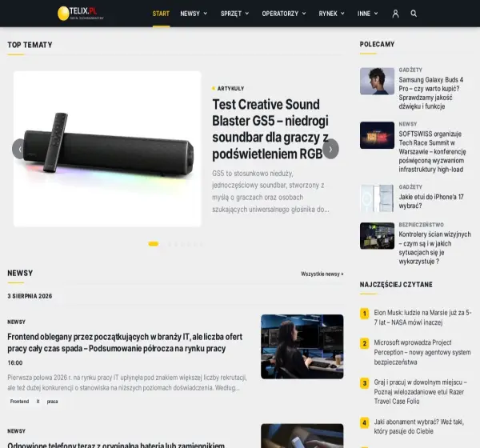Click the Tech Race Summit thumbnail
The width and height of the screenshot is (480, 448).
tap(377, 135)
